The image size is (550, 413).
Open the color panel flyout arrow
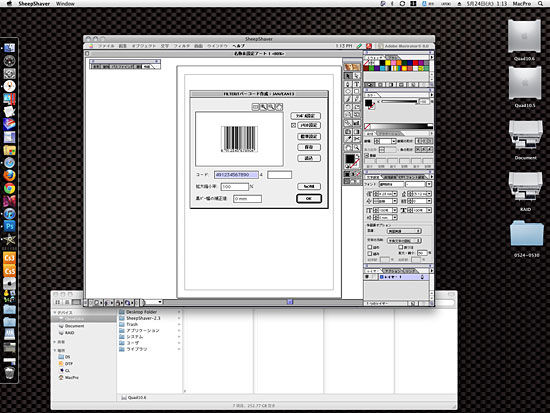431,95
